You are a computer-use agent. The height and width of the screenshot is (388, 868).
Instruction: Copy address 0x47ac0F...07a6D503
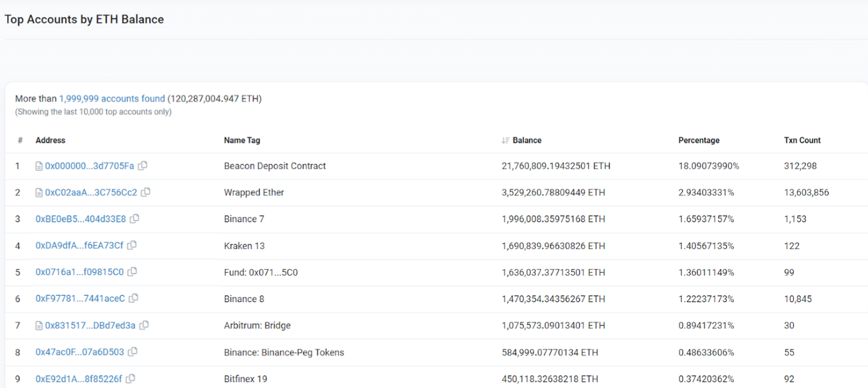(x=133, y=352)
